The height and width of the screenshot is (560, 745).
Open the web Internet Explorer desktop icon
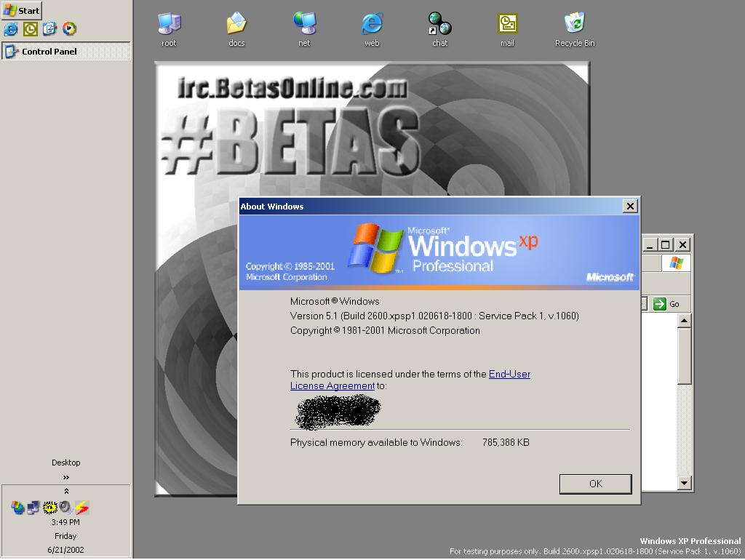tap(372, 29)
